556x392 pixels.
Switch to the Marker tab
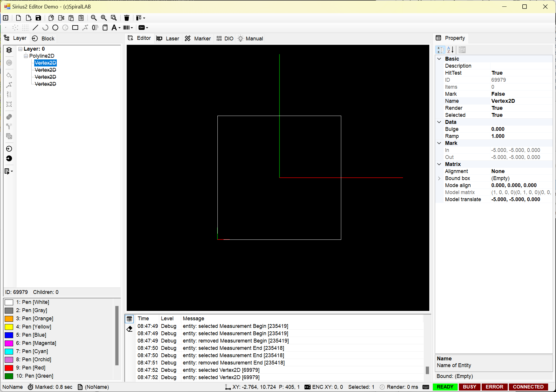(x=198, y=39)
